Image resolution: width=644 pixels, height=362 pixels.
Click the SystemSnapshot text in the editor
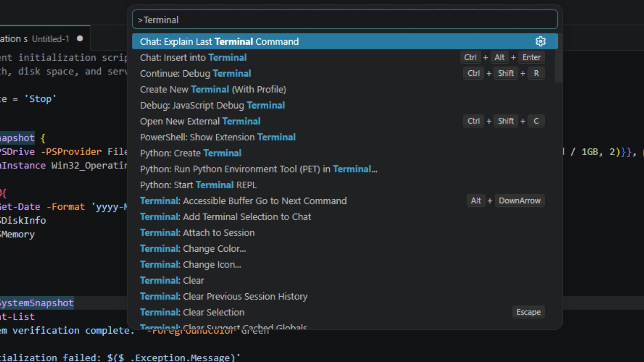(x=36, y=303)
